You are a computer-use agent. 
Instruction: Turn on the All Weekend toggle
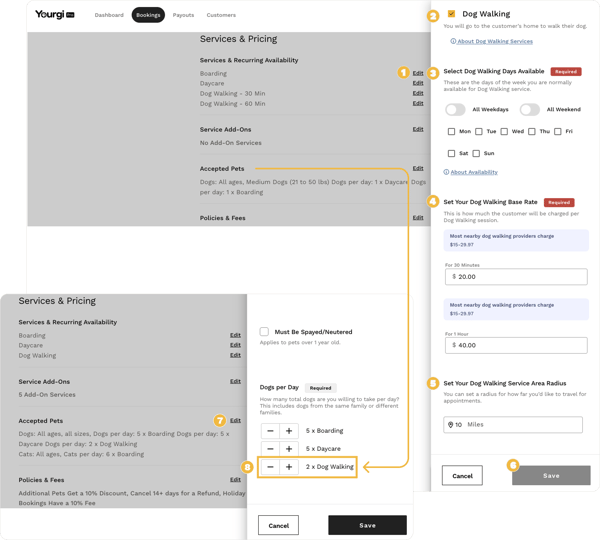(x=529, y=109)
